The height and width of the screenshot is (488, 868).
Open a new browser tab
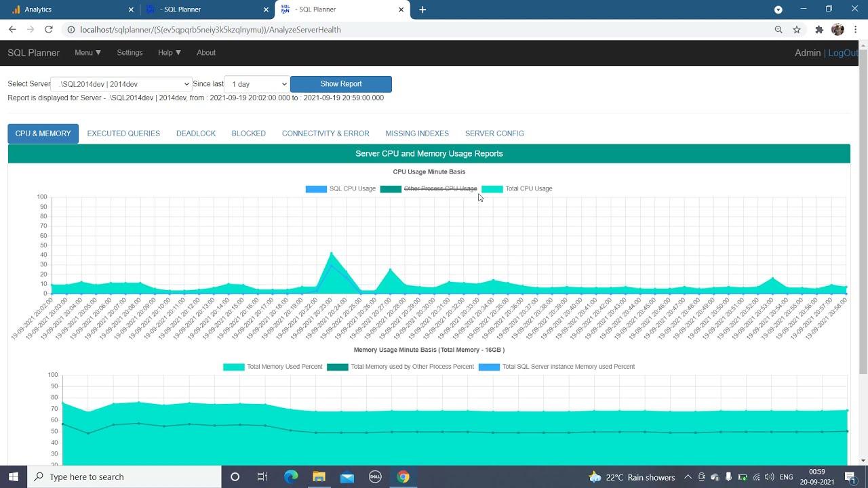pyautogui.click(x=422, y=9)
